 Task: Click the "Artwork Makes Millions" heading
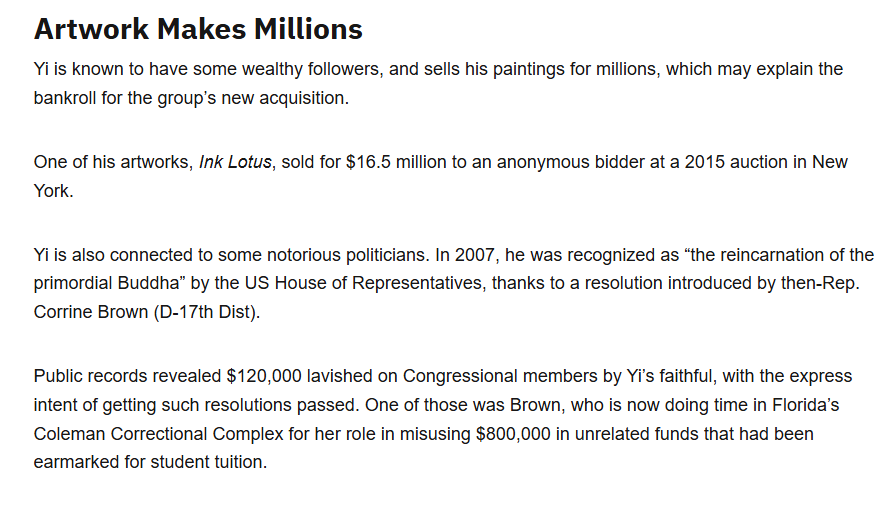[198, 29]
